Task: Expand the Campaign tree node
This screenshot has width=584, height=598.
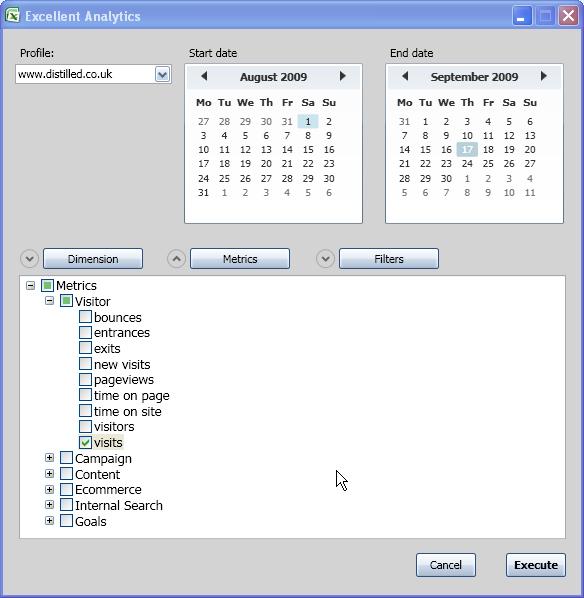Action: [49, 458]
